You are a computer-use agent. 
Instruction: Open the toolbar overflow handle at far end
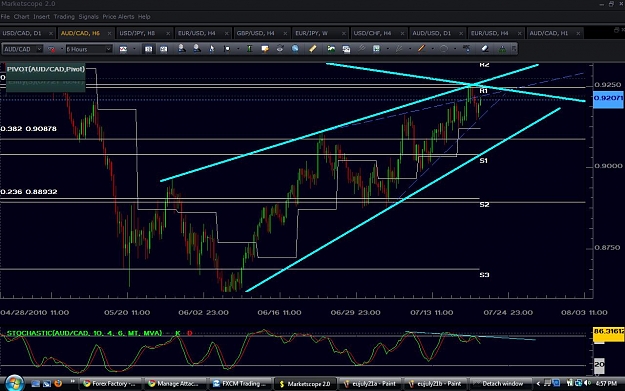514,49
